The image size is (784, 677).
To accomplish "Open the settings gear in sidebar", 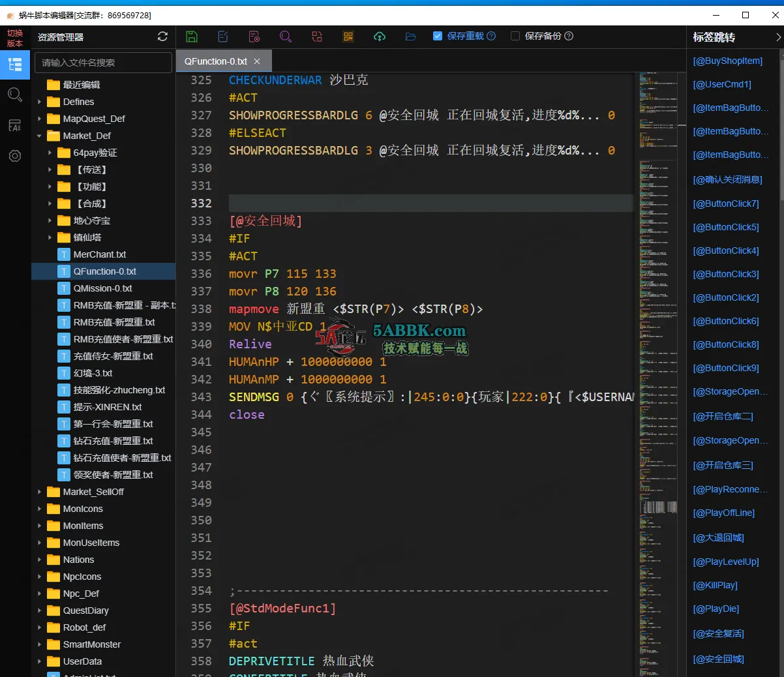I will (15, 156).
